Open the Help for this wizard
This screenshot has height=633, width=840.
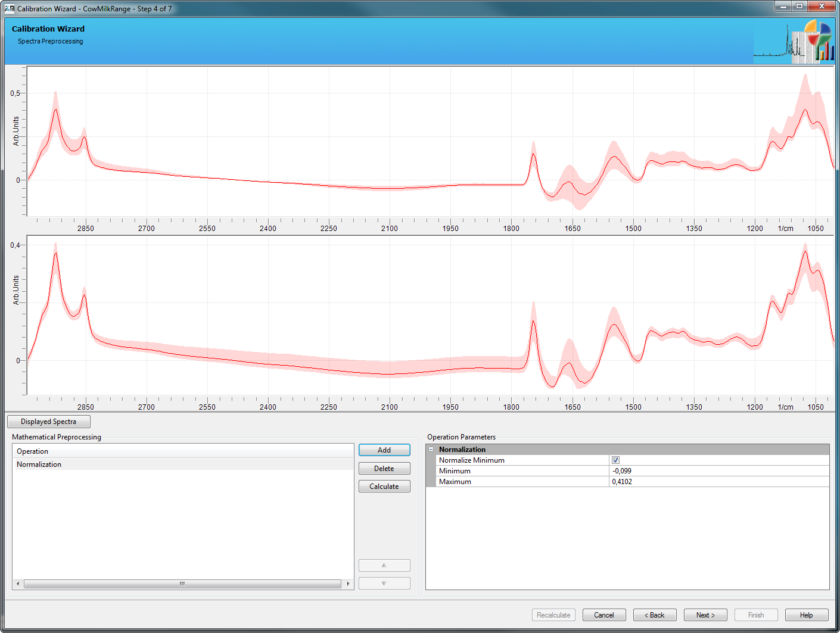click(x=806, y=615)
